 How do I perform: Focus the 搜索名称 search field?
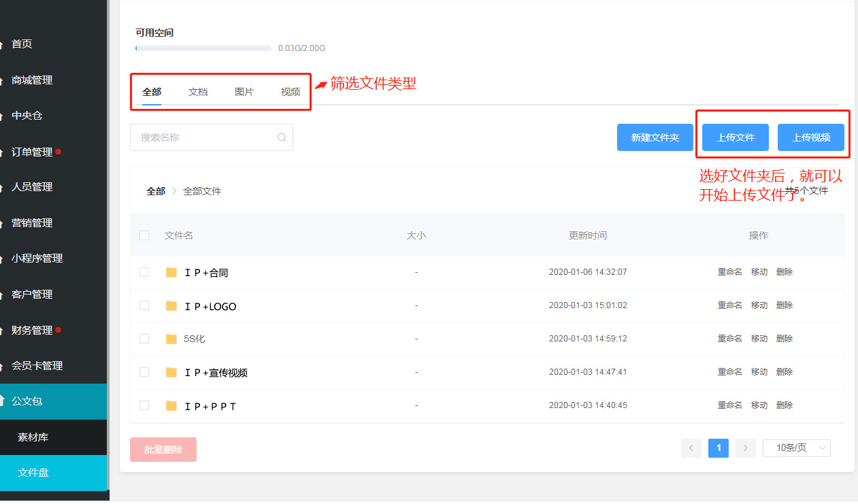click(212, 137)
